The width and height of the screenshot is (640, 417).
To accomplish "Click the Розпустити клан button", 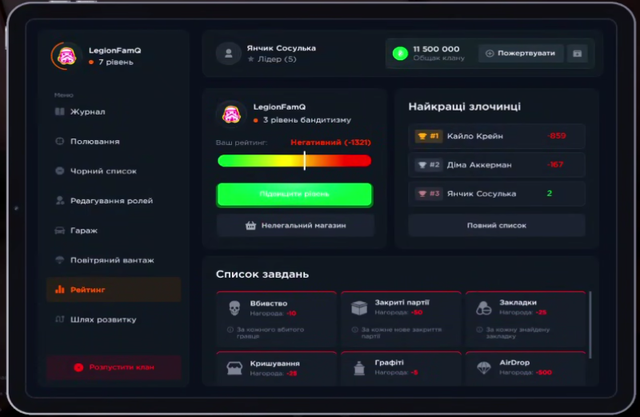I will point(113,367).
